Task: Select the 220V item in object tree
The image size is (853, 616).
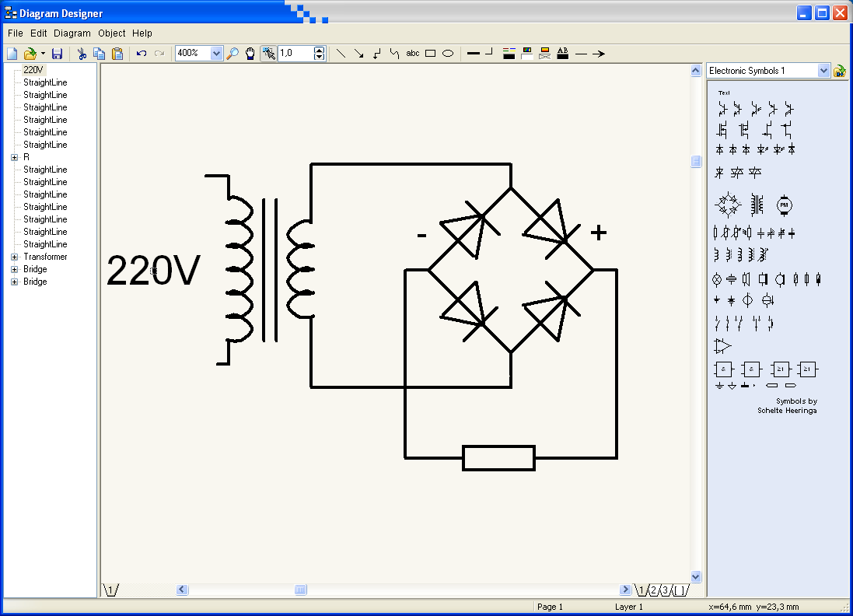Action: [33, 70]
